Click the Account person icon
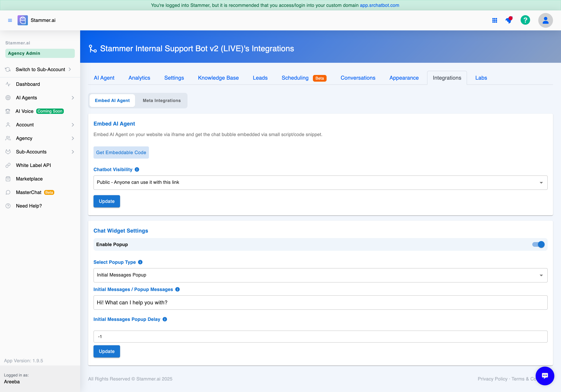561x392 pixels. pyautogui.click(x=8, y=125)
